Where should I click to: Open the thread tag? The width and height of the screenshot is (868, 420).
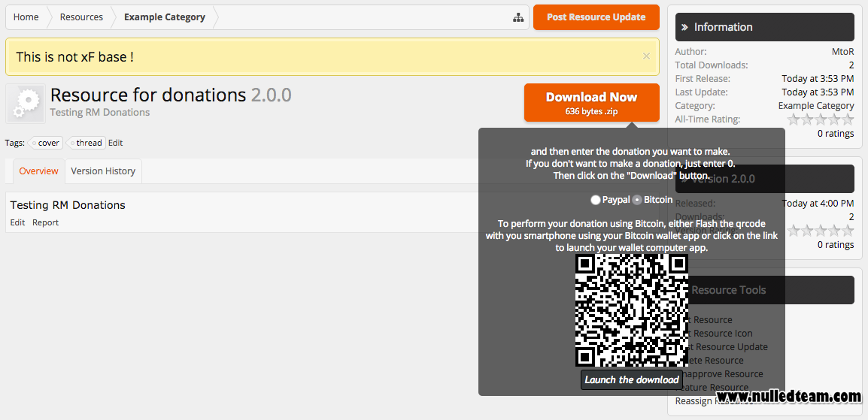click(86, 143)
